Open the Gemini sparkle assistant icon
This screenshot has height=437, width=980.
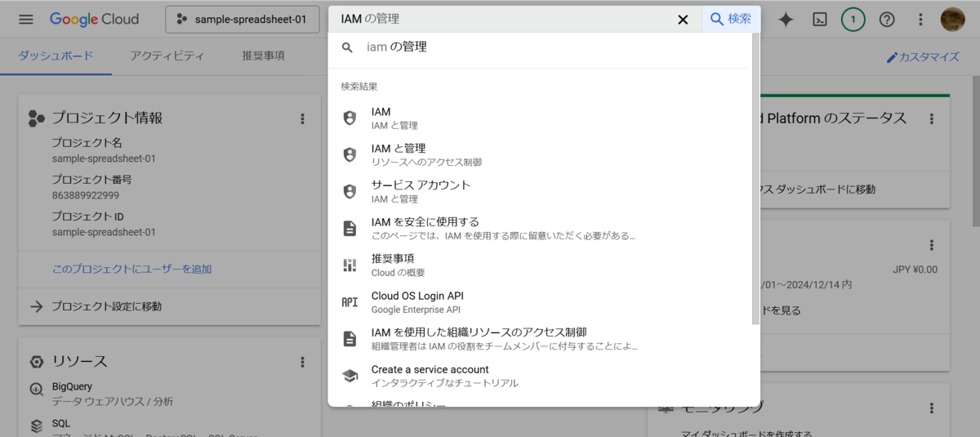coord(786,20)
